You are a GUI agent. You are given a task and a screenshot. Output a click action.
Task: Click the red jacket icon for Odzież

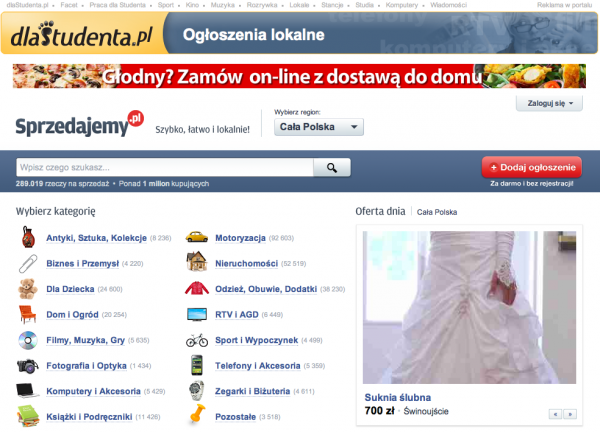tap(197, 288)
